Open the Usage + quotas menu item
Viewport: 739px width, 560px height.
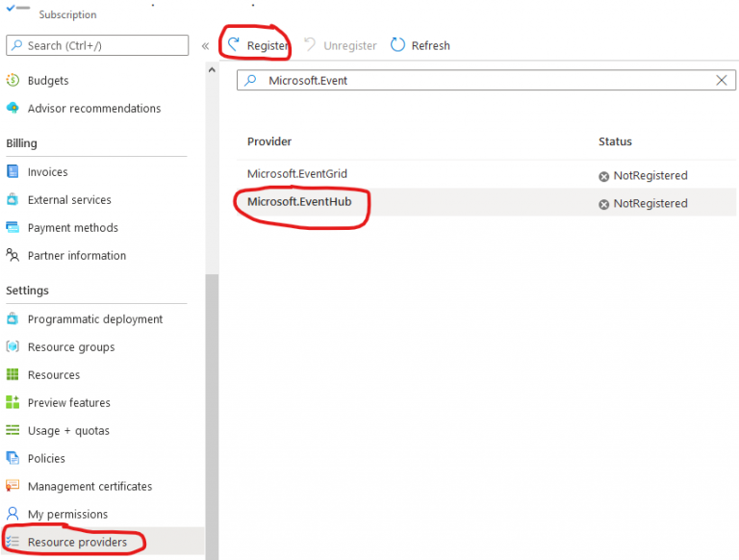68,431
